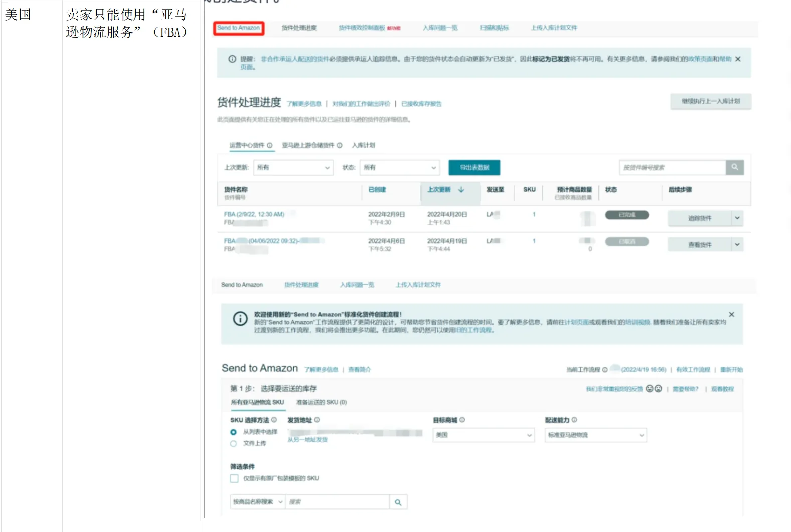Click the 重新开始 link

(731, 370)
